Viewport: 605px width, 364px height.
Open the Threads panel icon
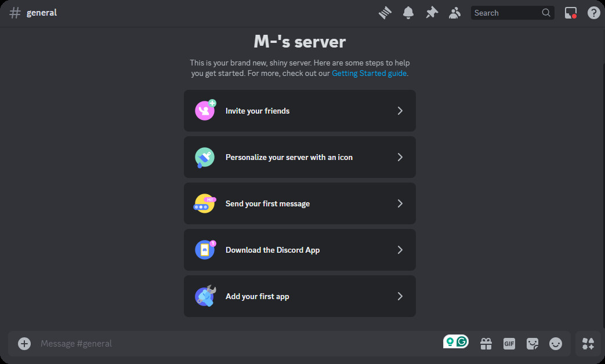coord(385,13)
